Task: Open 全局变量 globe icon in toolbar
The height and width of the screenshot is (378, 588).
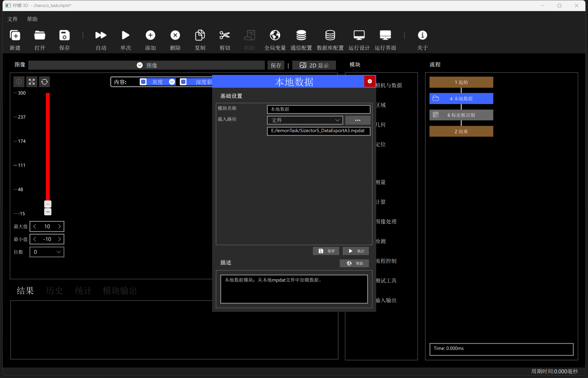Action: coord(275,35)
